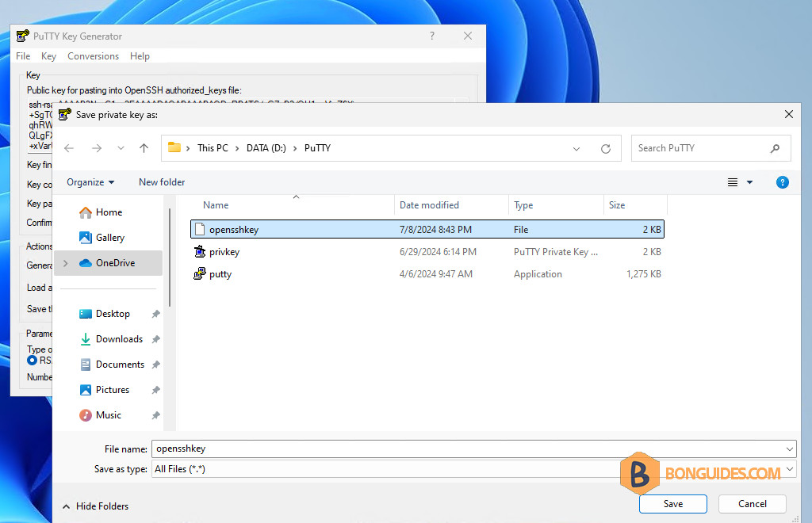Viewport: 812px width, 523px height.
Task: Click the privkey PuTTY key icon
Action: point(200,251)
